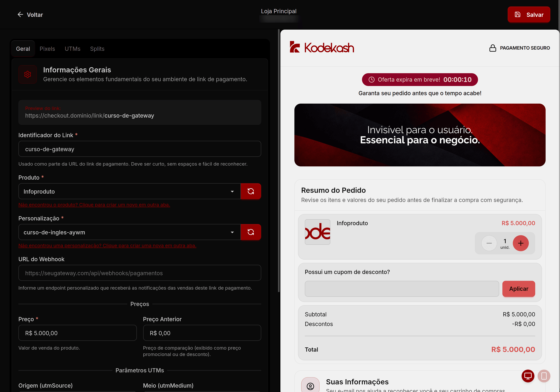Click the Kodekash logo in preview
This screenshot has width=560, height=392.
click(x=322, y=47)
